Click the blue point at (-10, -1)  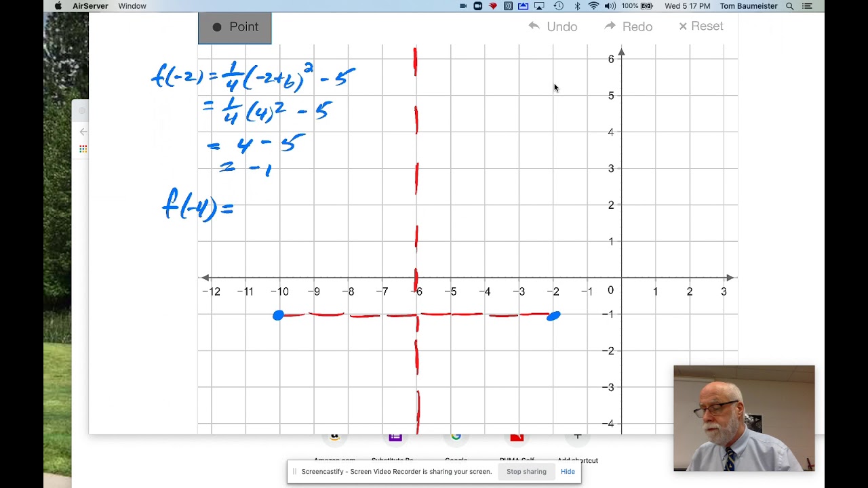coord(278,315)
